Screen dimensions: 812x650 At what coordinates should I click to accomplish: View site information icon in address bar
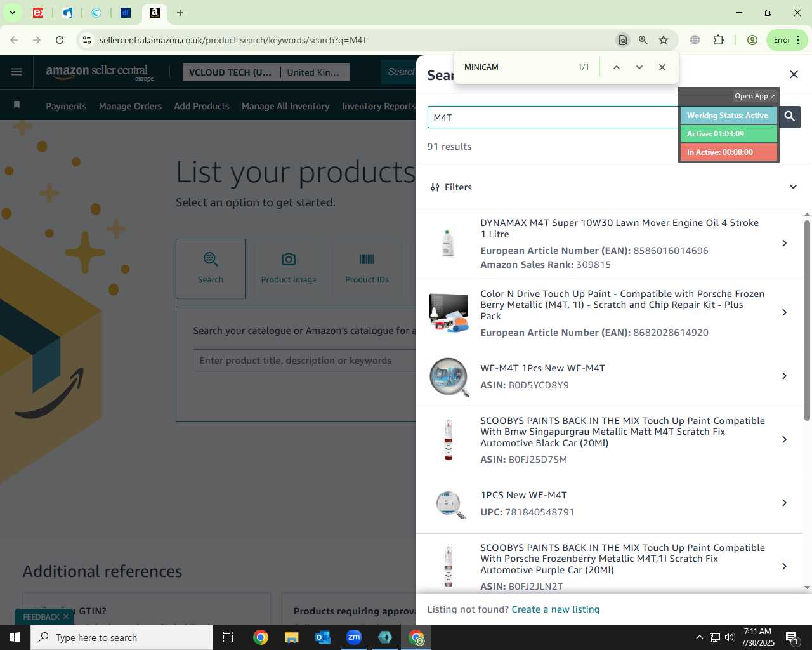pyautogui.click(x=87, y=40)
